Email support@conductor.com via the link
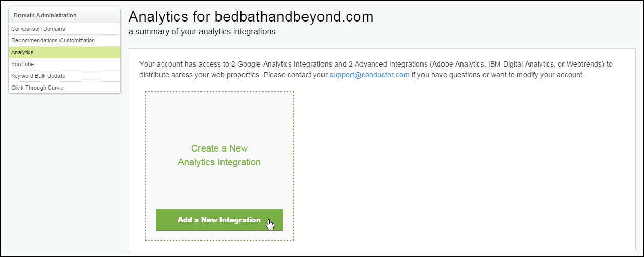Screen dimensions: 644x257 pyautogui.click(x=369, y=75)
